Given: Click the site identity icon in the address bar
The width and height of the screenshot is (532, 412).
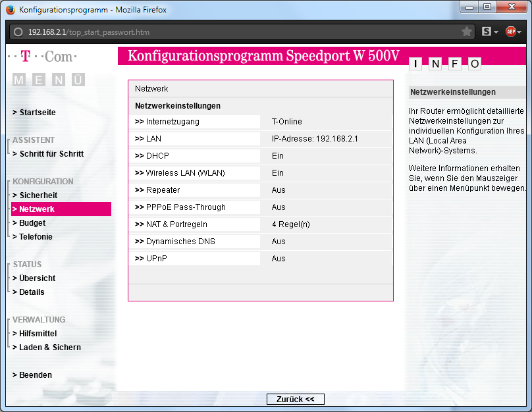Looking at the screenshot, I should click(18, 32).
